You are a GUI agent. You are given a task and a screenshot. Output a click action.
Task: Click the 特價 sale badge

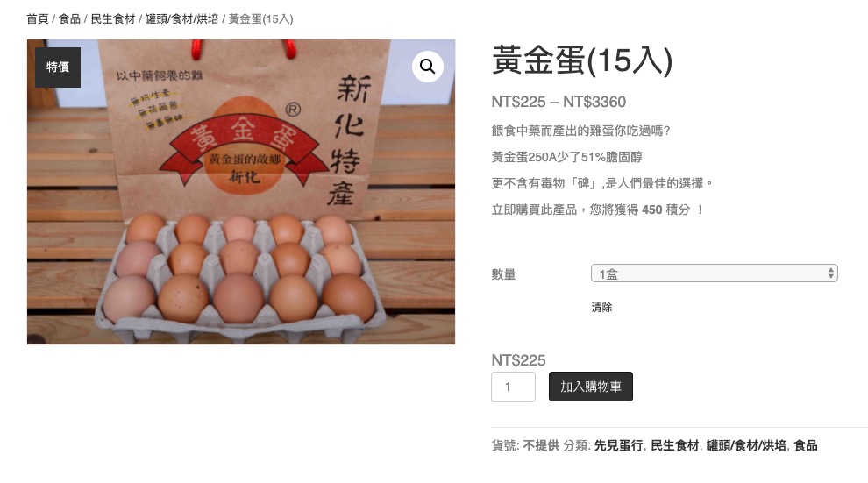pyautogui.click(x=58, y=67)
